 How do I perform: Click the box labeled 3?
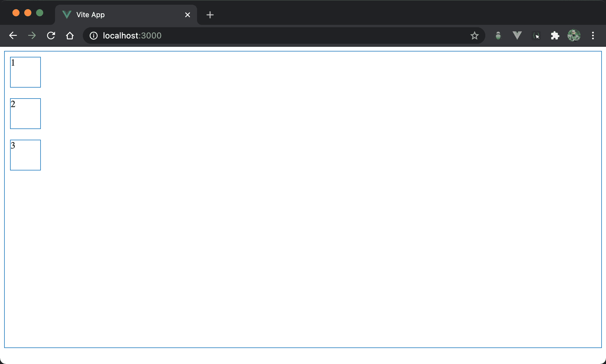25,155
